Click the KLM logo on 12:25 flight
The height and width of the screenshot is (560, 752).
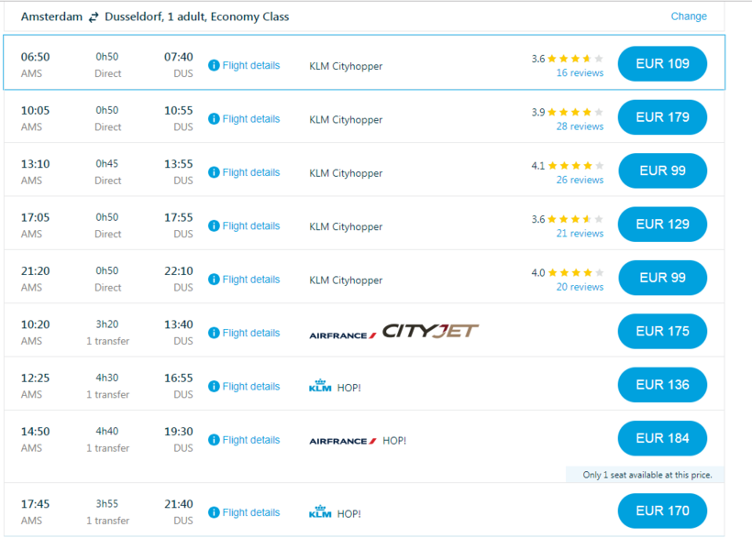pyautogui.click(x=319, y=386)
